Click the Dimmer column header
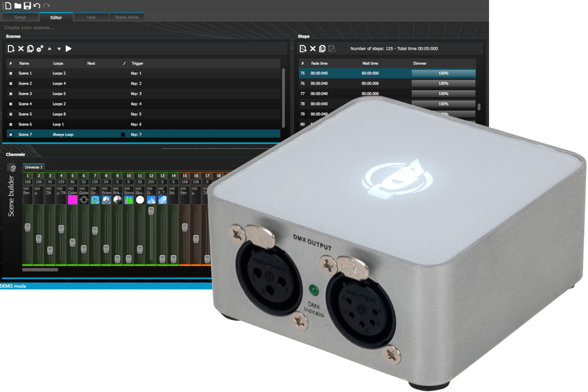Screen dimensions: 588x392 point(420,63)
